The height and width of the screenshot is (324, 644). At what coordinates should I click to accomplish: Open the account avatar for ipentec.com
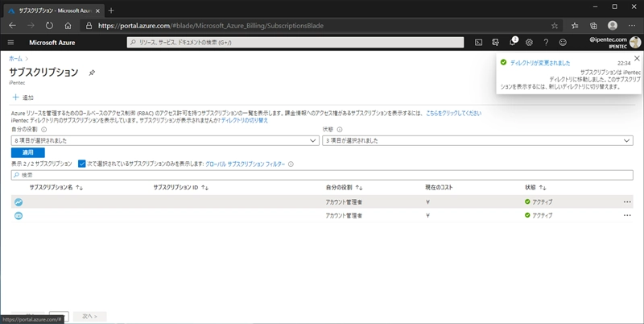point(635,43)
